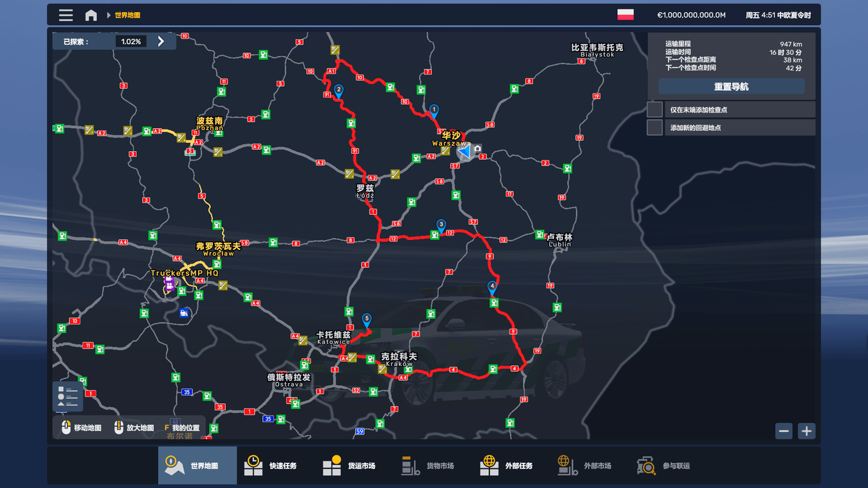Viewport: 868px width, 488px height.
Task: Click the Polish flag icon
Action: 625,15
